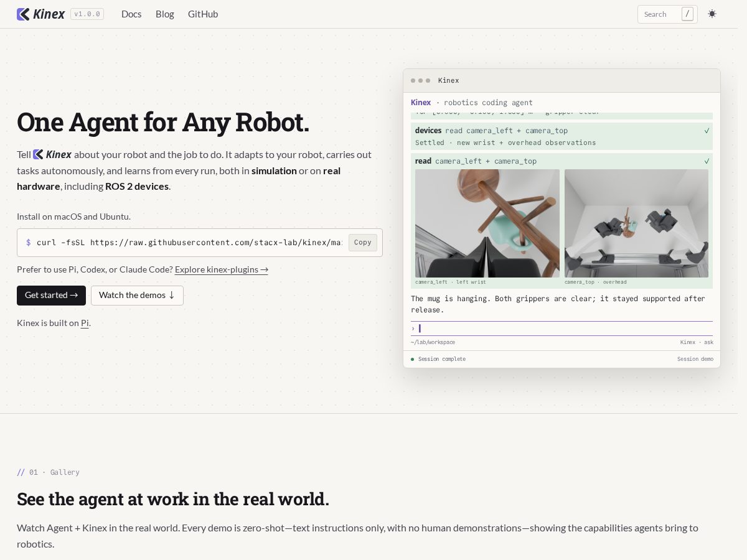Click the curl install command text
This screenshot has width=747, height=560.
189,243
